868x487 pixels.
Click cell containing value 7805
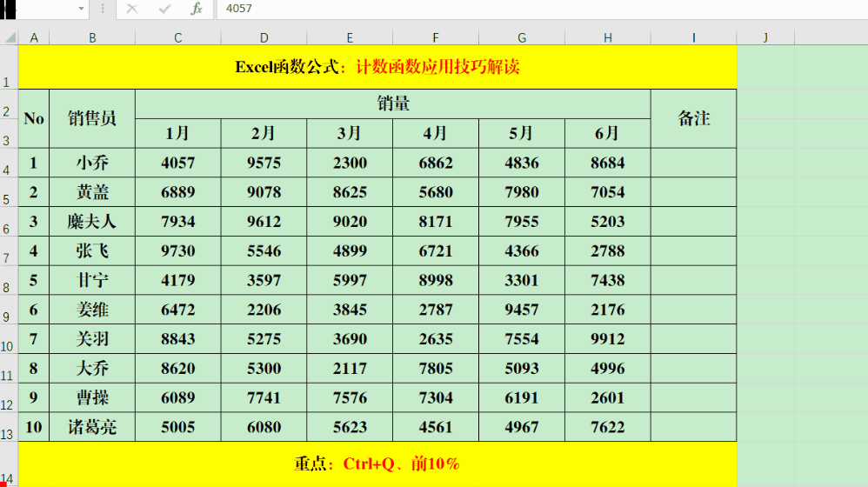436,368
